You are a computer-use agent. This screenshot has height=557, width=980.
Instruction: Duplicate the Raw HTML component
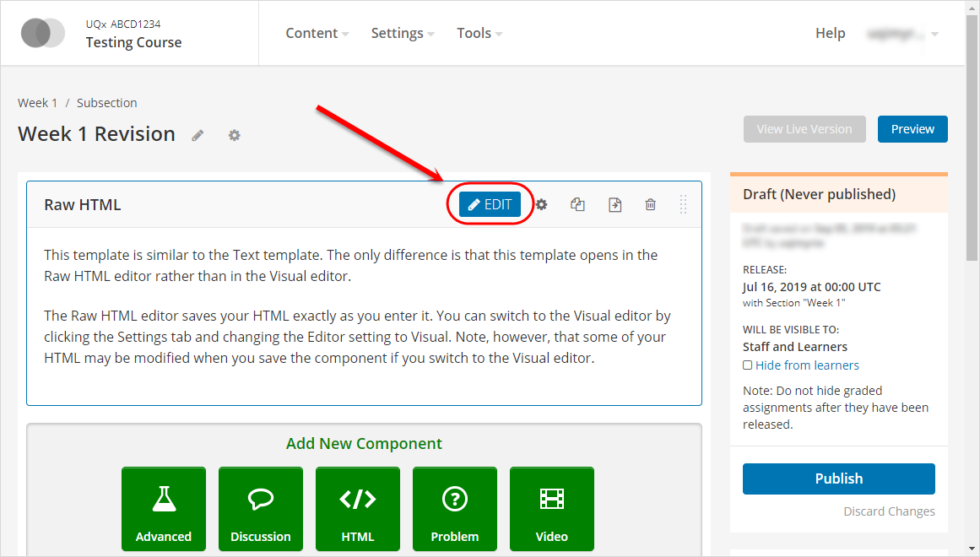point(577,204)
